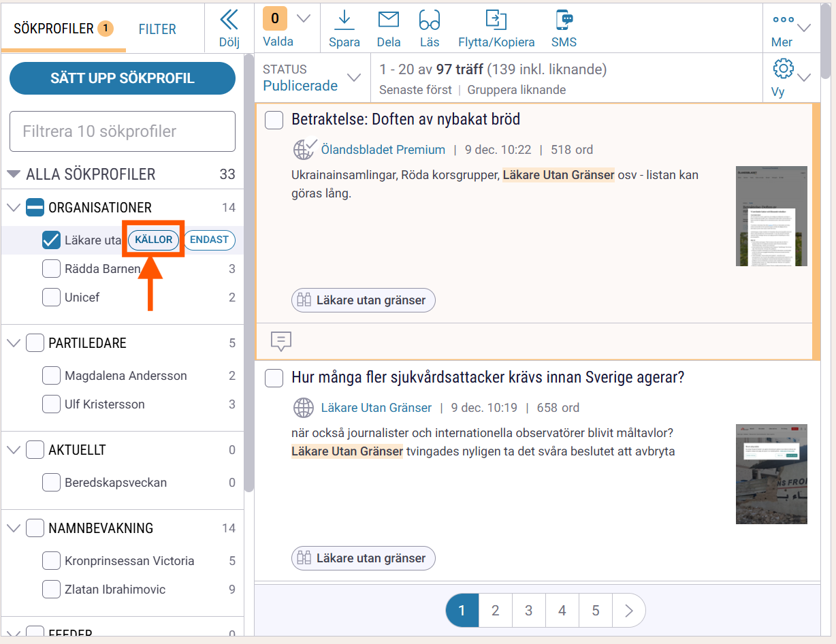The image size is (836, 644).
Task: Click Gruppera liknande link
Action: pyautogui.click(x=517, y=90)
